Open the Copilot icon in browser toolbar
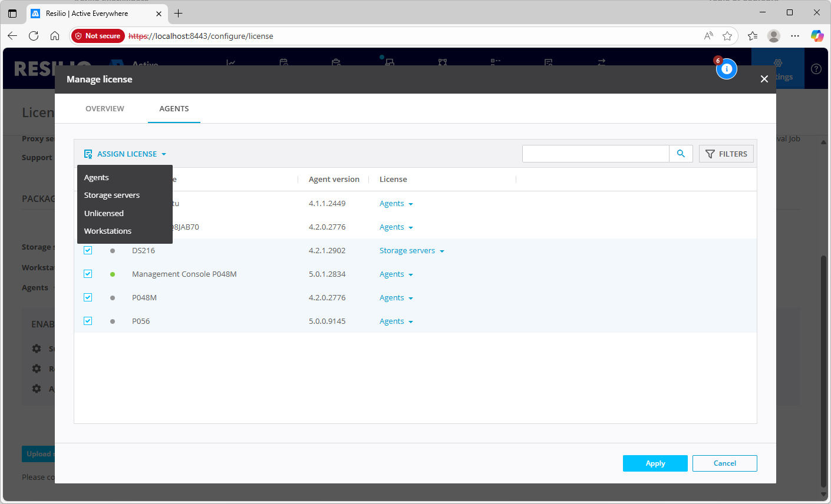 tap(816, 36)
